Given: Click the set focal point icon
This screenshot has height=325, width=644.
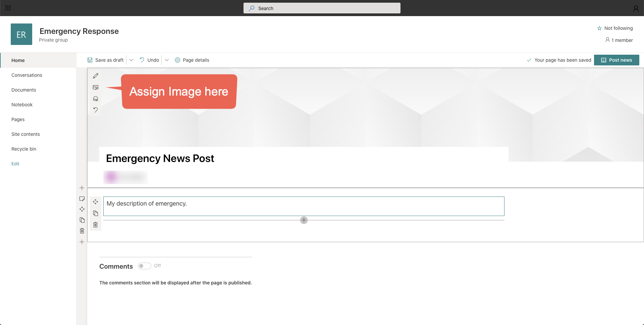Looking at the screenshot, I should point(96,99).
